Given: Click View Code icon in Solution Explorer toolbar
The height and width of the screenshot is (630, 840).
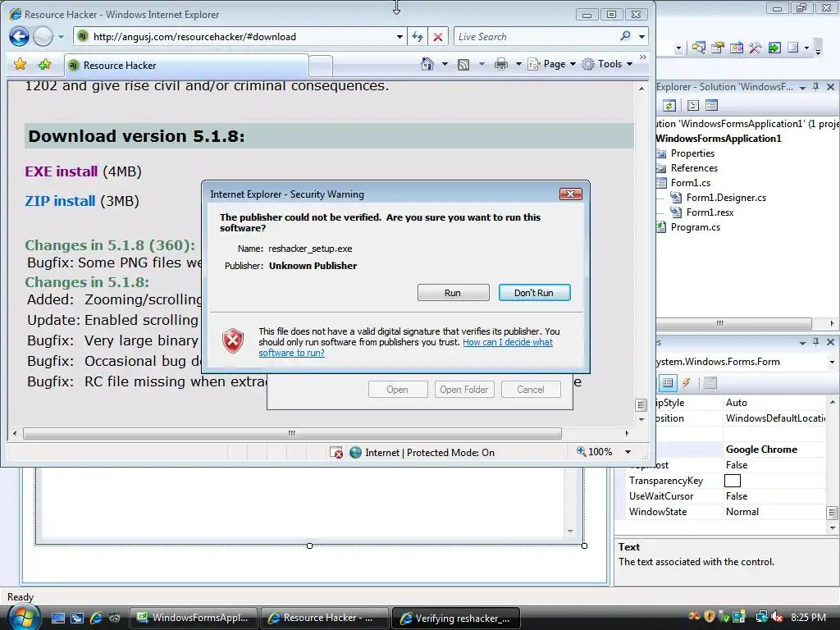Looking at the screenshot, I should pyautogui.click(x=692, y=106).
